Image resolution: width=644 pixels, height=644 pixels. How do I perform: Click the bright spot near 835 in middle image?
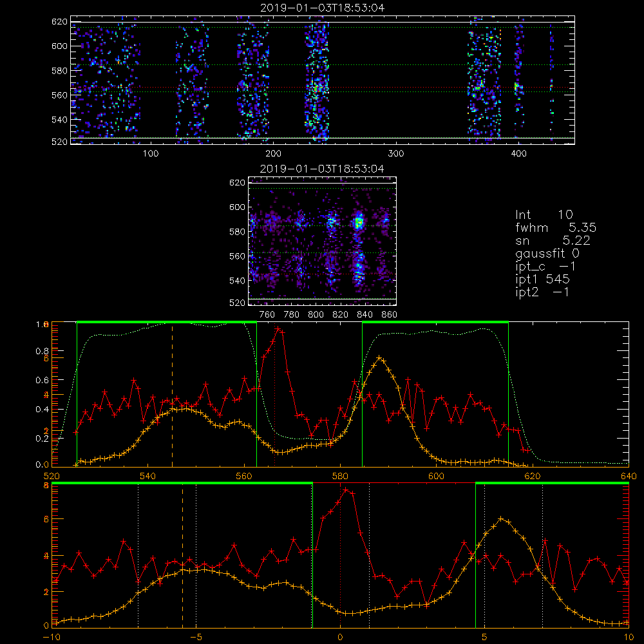359,223
